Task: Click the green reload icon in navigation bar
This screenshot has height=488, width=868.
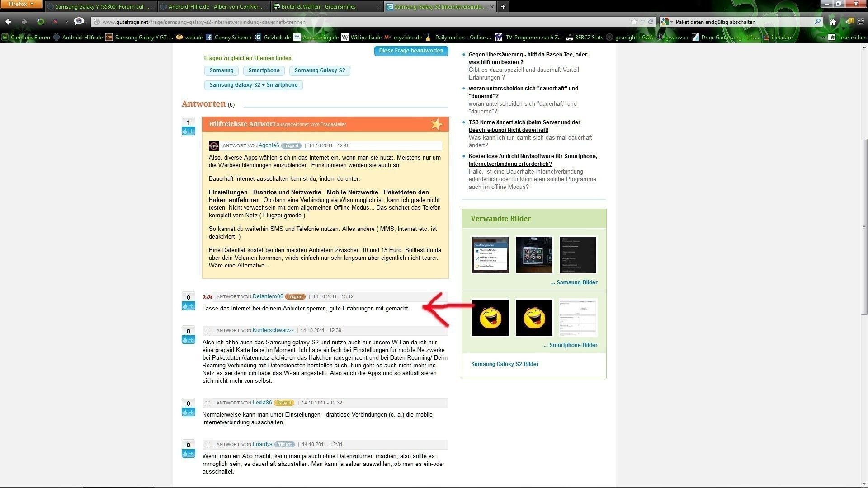Action: (41, 22)
